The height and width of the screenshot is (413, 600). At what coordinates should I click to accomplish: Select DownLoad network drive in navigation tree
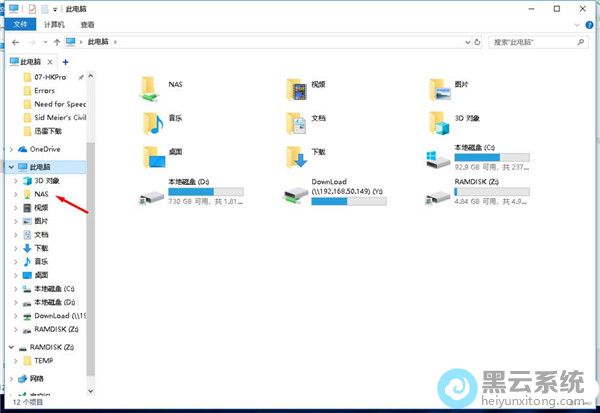tap(54, 316)
